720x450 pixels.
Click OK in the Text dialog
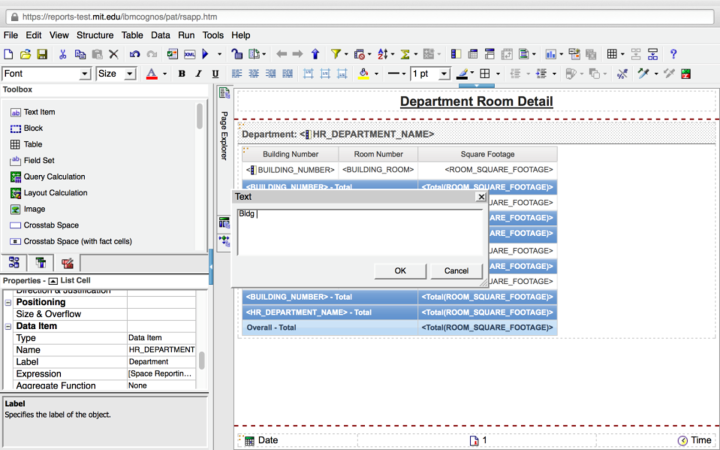[400, 271]
